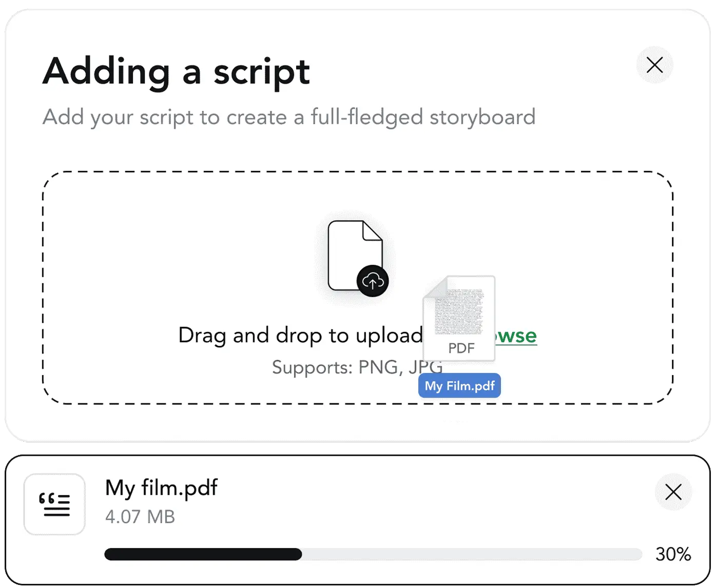Click the PDF label on the dragged file
Viewport: 715px width, 588px height.
[x=461, y=348]
